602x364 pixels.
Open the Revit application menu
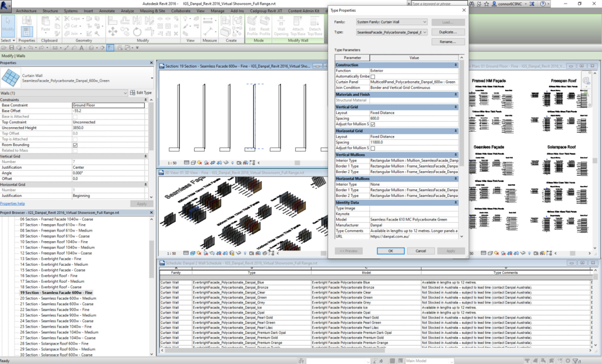tap(6, 5)
